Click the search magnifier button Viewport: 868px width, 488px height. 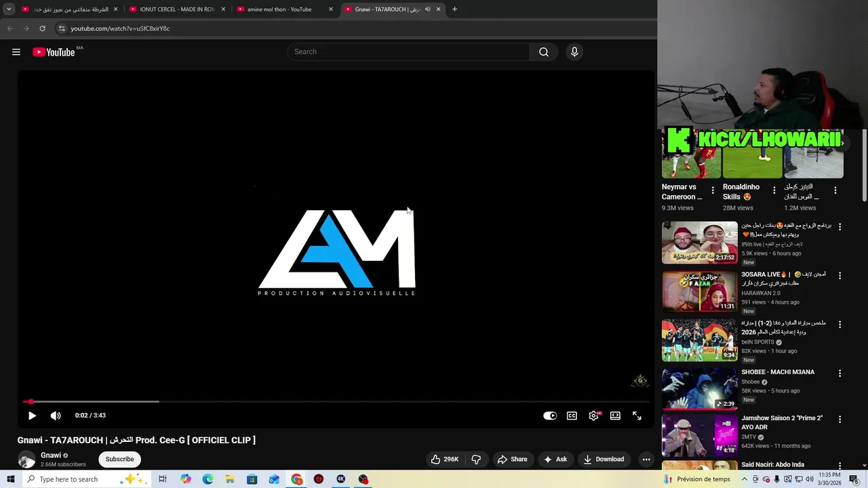point(543,52)
